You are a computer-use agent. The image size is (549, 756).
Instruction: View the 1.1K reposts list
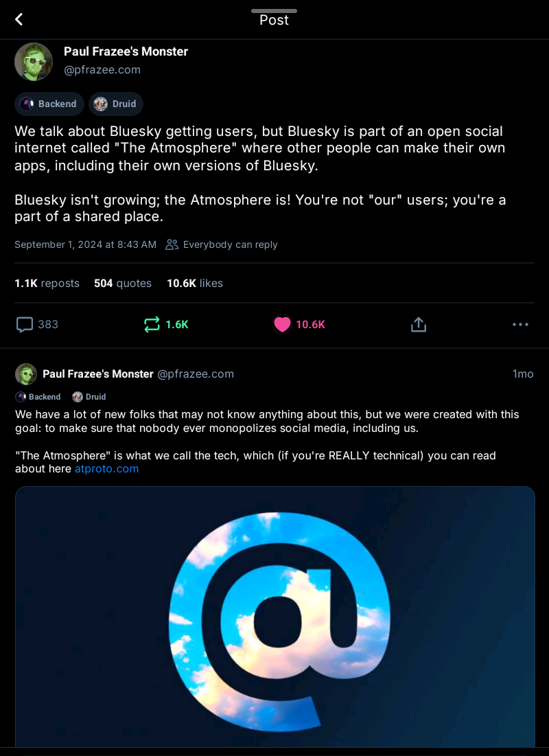[x=47, y=283]
